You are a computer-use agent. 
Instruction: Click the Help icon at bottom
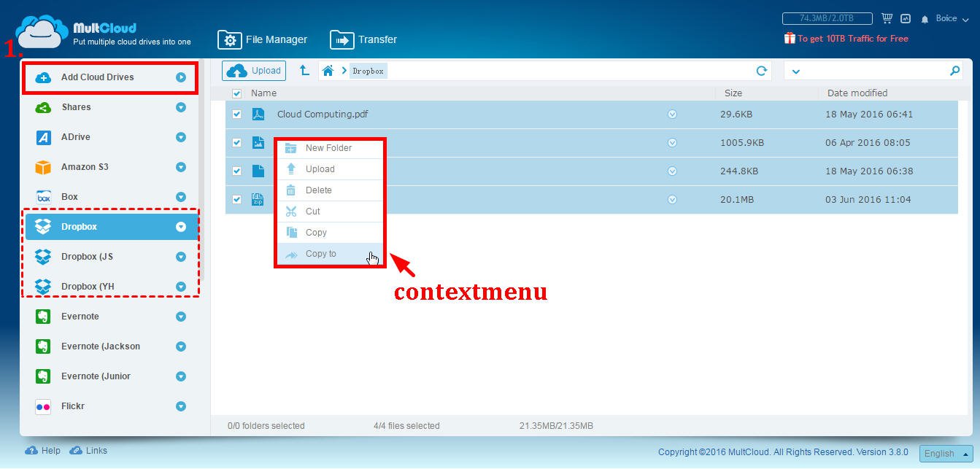pyautogui.click(x=31, y=451)
